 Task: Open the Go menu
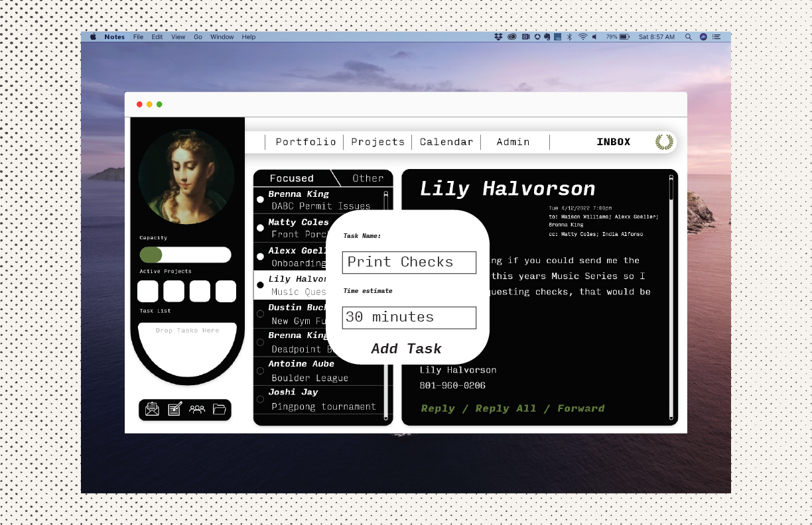click(198, 37)
